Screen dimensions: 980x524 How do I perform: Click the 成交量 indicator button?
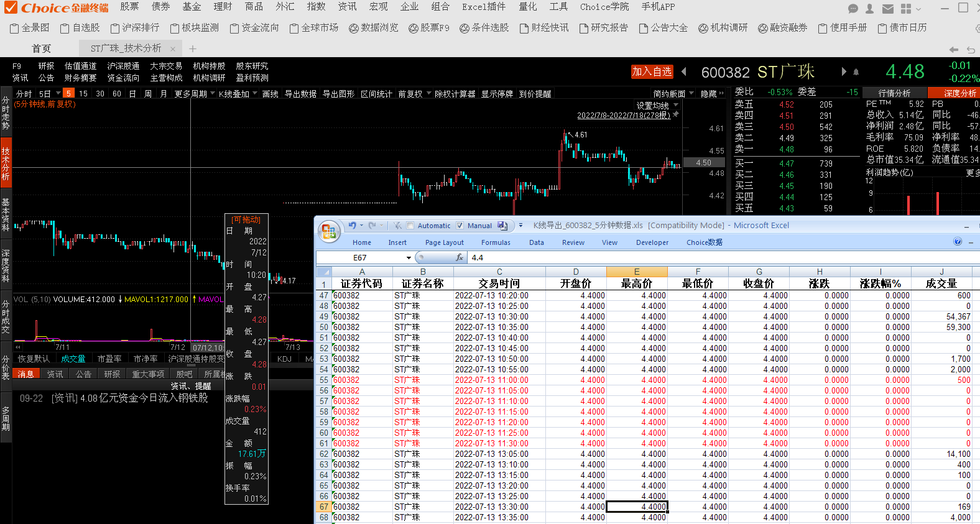[73, 359]
